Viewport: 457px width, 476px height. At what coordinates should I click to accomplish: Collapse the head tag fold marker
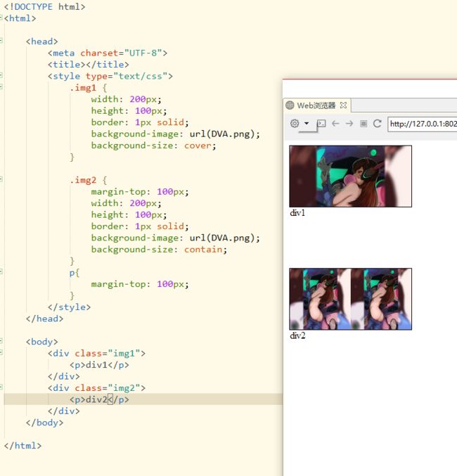pos(1,40)
